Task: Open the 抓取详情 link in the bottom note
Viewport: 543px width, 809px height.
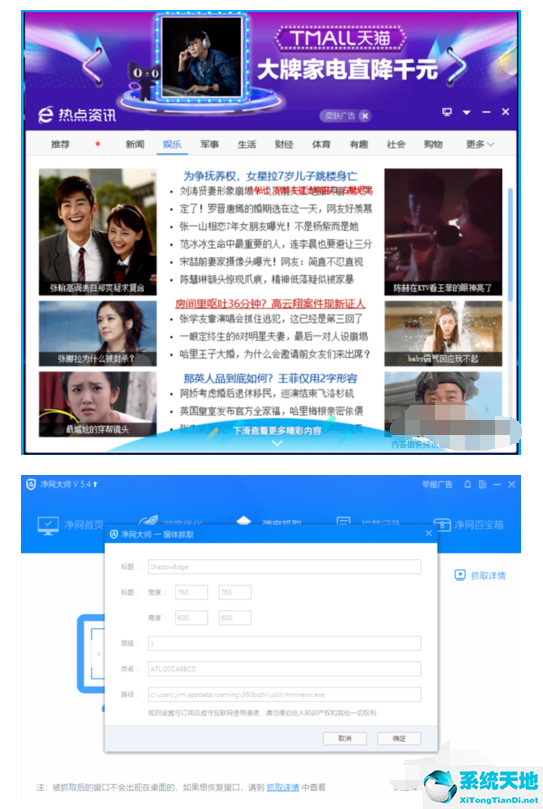Action: pos(282,787)
